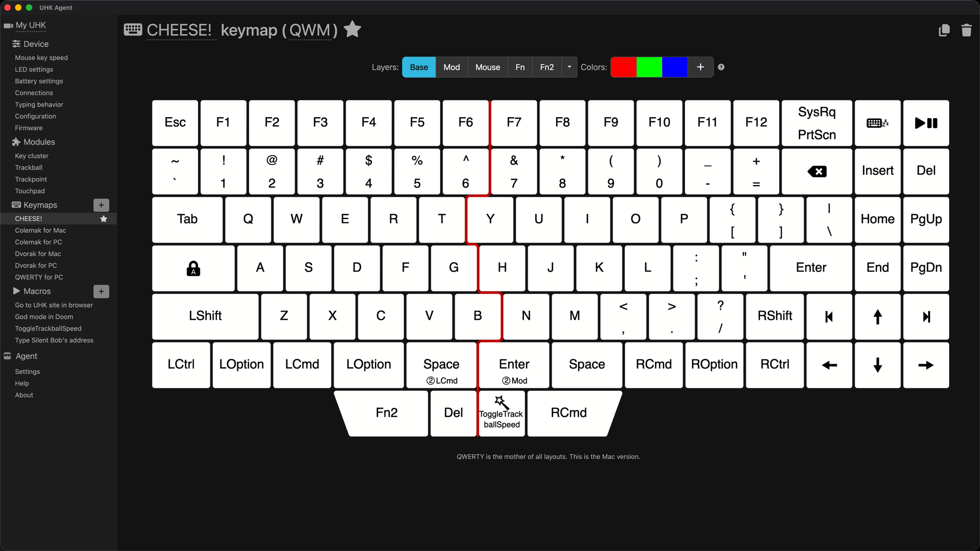Select the play/pause media key
The image size is (980, 551).
point(926,123)
